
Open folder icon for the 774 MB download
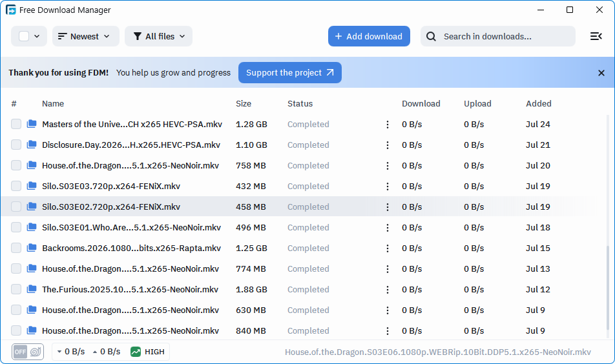point(32,268)
